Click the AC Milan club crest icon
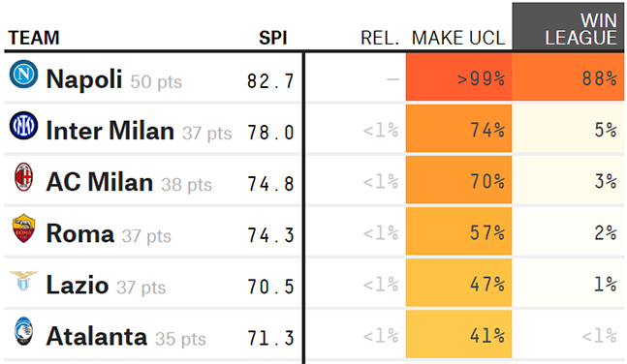This screenshot has width=627, height=364. coord(23,176)
